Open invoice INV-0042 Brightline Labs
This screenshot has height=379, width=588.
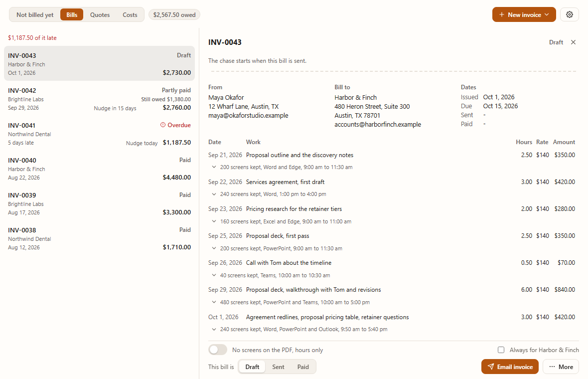(99, 99)
